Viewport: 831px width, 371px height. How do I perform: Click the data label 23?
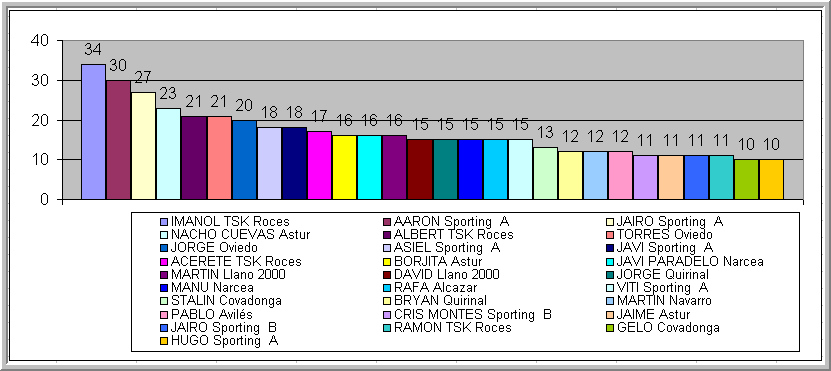click(168, 94)
